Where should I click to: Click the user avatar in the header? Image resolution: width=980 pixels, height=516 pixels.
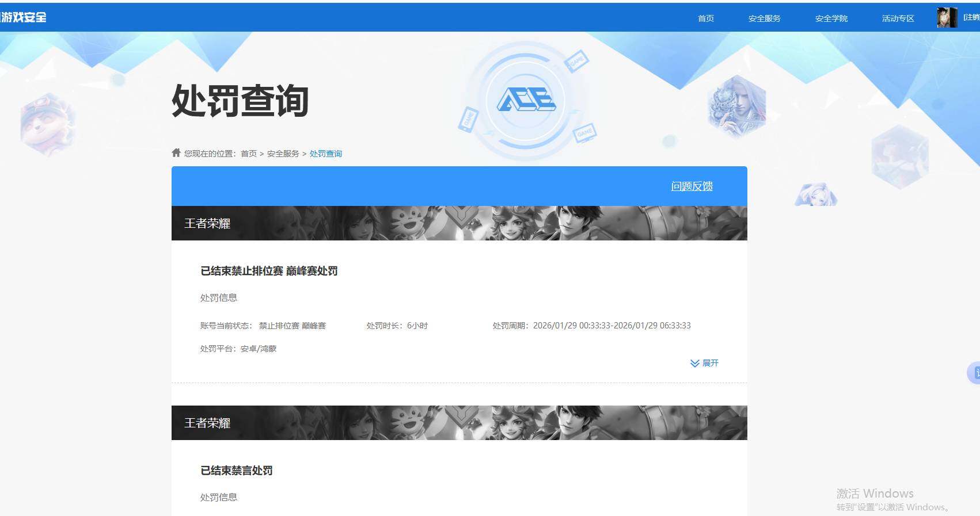[x=947, y=17]
